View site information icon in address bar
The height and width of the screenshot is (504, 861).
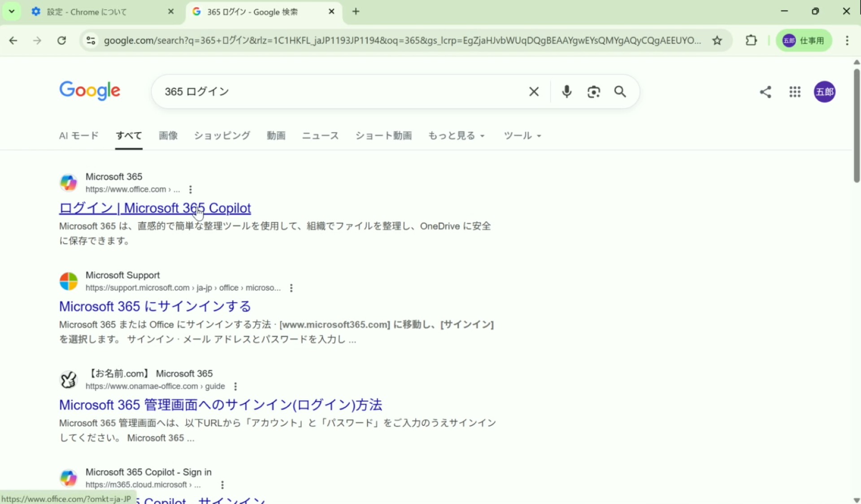coord(91,40)
